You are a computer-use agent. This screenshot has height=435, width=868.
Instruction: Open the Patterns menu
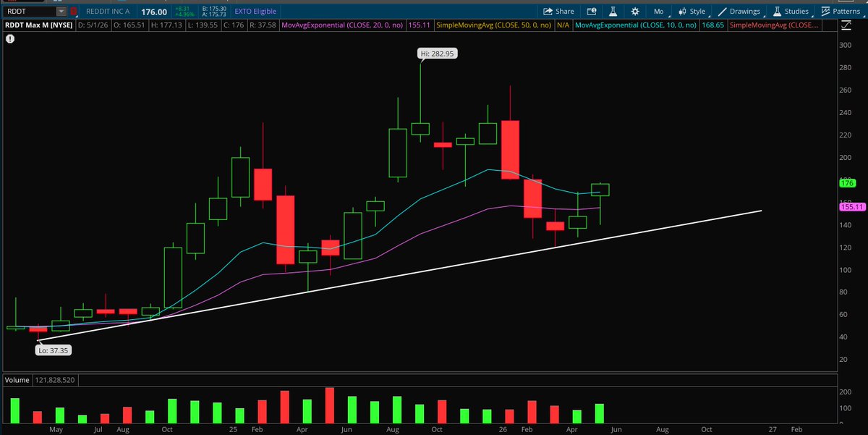pos(841,12)
